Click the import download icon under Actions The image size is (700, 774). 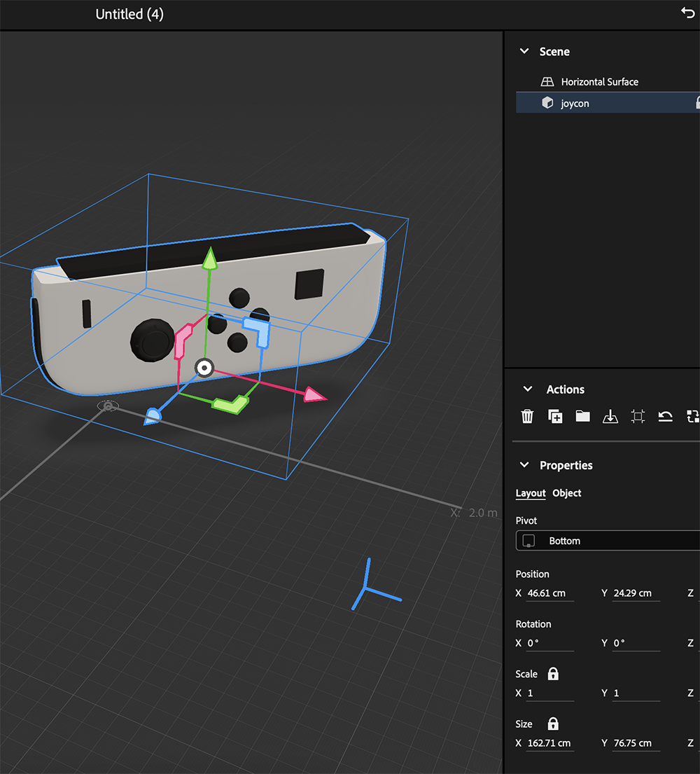610,416
